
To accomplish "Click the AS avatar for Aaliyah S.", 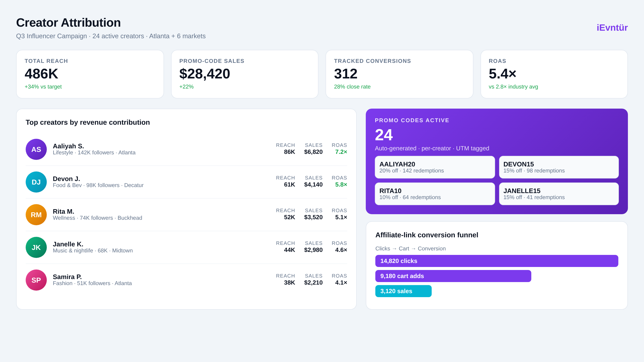I will point(36,149).
